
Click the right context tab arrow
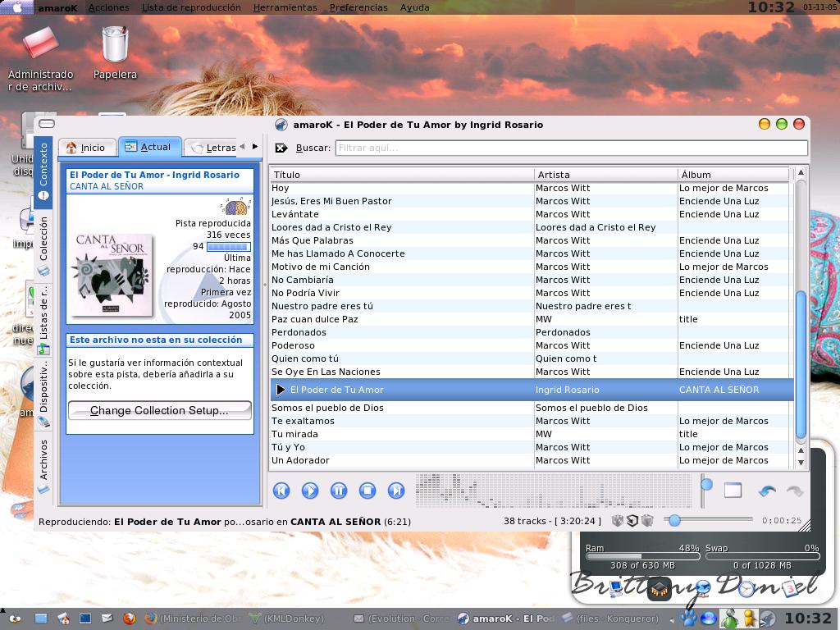255,146
